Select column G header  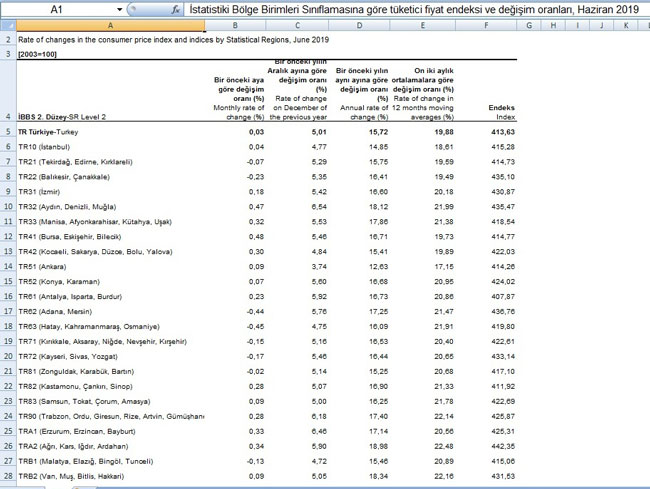(529, 25)
